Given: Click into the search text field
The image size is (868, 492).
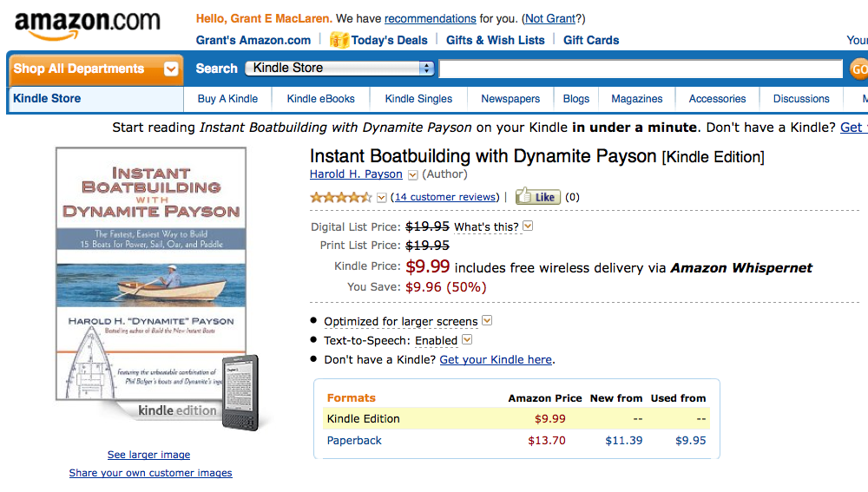Looking at the screenshot, I should 640,69.
